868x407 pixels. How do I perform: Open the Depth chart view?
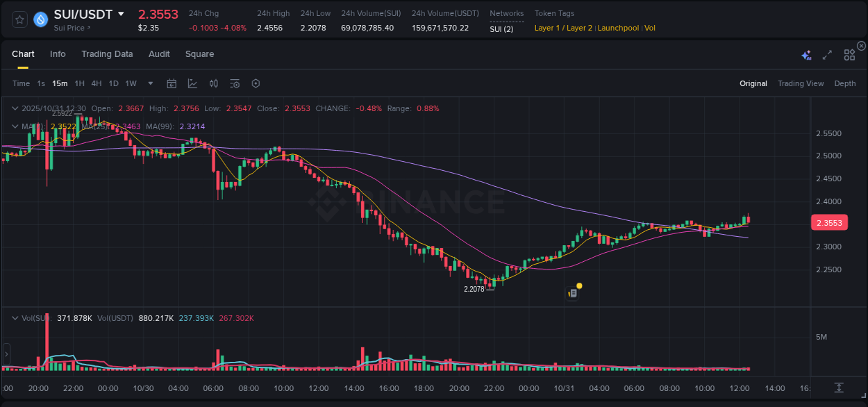coord(844,83)
